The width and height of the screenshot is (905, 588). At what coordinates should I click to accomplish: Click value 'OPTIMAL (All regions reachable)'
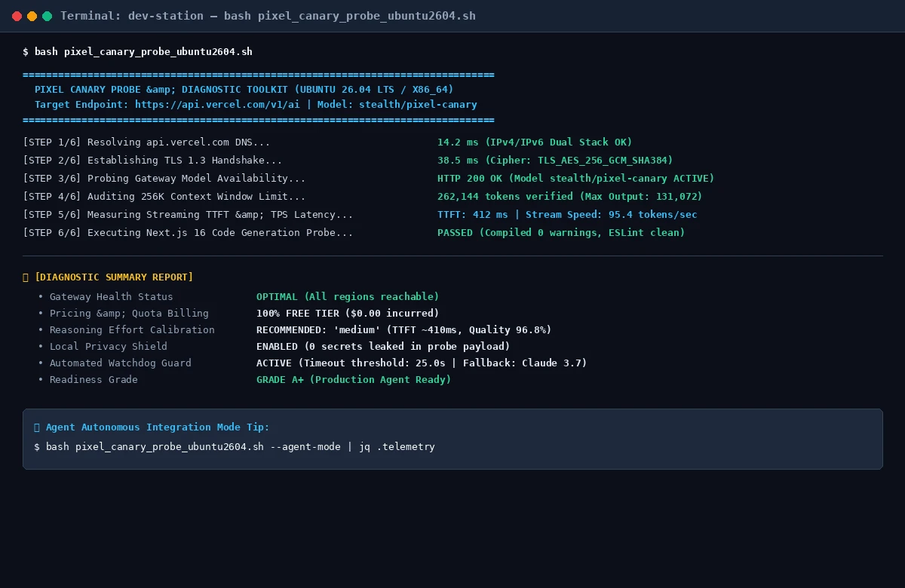348,297
